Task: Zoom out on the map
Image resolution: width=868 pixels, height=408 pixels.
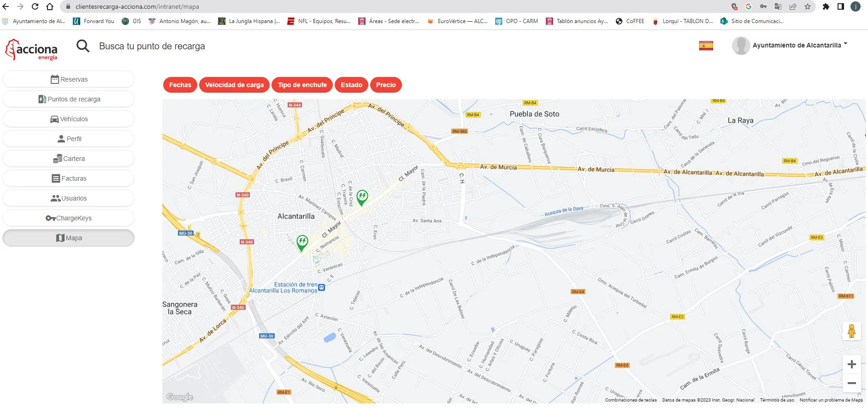Action: point(851,383)
